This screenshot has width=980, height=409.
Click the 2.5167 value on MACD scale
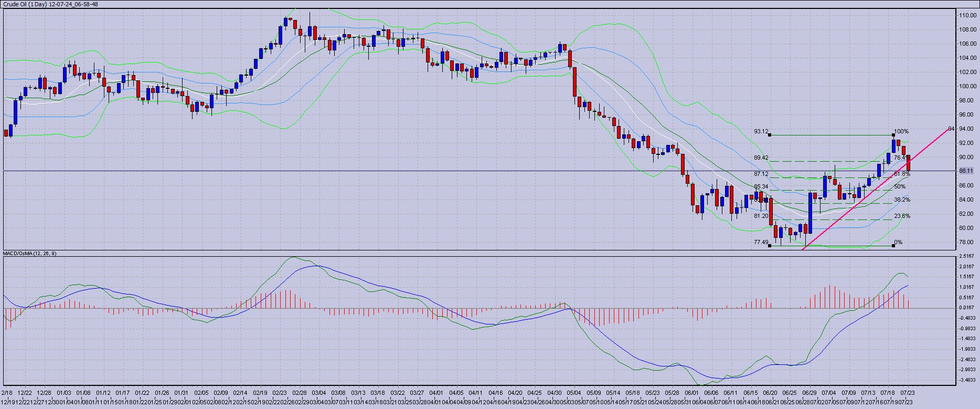click(967, 256)
